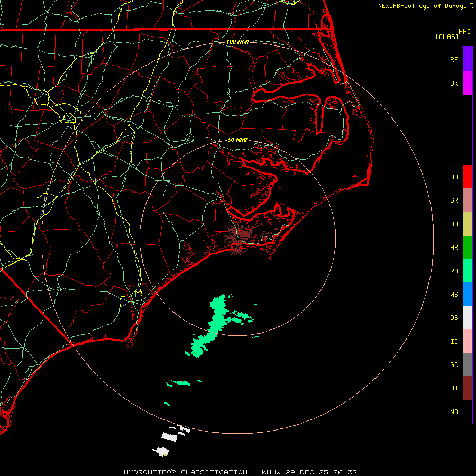The height and width of the screenshot is (476, 476).
Task: Click the 50 NMI range ring label
Action: pos(237,140)
